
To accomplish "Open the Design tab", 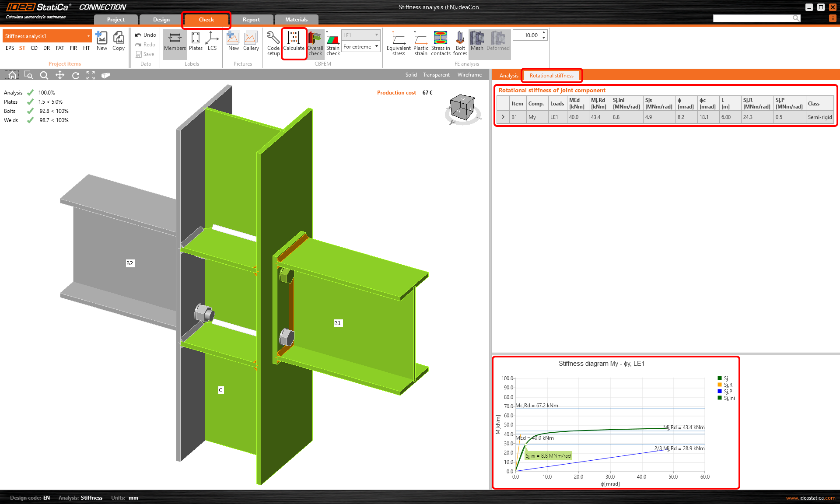I will click(x=161, y=20).
